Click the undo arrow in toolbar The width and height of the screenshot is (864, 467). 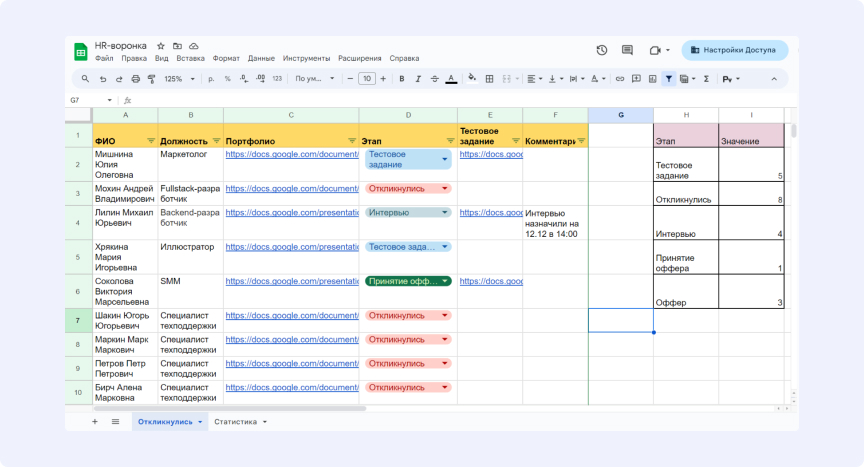104,78
